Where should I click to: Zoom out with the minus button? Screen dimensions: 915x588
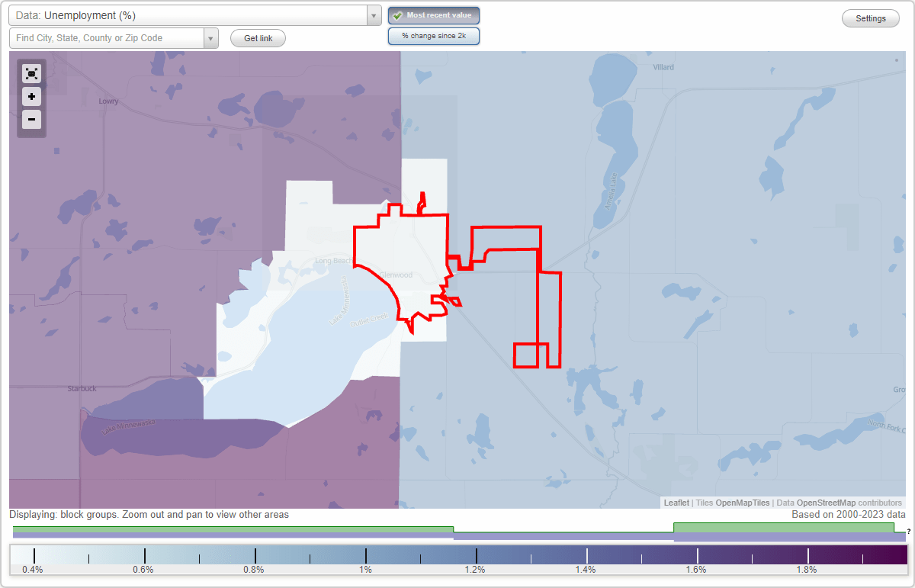[x=31, y=119]
